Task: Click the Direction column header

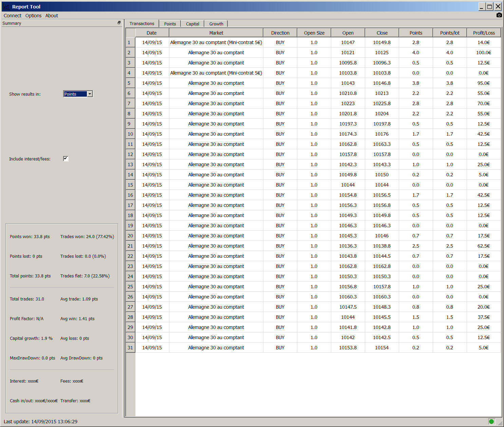Action: (280, 33)
